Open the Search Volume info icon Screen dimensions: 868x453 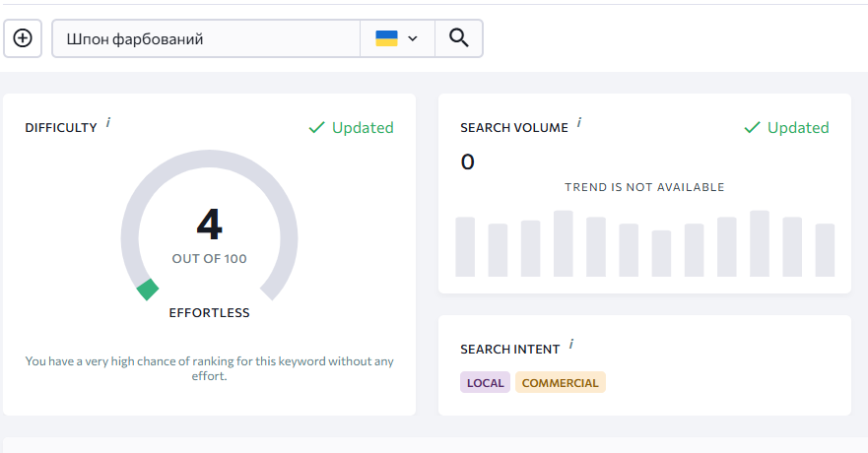579,122
